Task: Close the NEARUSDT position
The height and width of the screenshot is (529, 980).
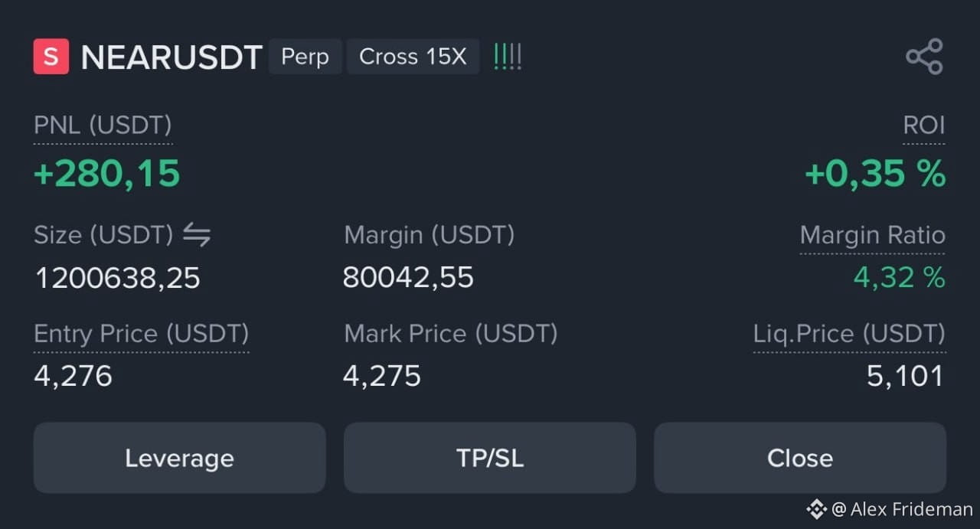Action: point(800,458)
